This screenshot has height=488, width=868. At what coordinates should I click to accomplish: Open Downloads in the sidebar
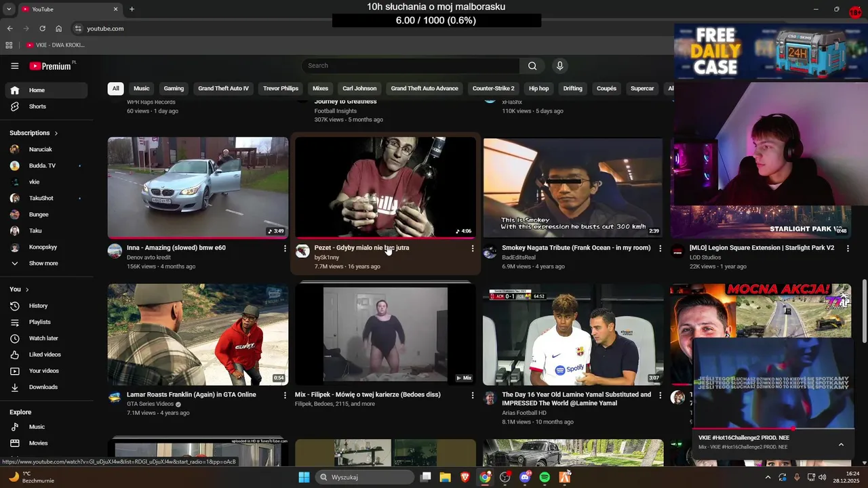coord(46,387)
